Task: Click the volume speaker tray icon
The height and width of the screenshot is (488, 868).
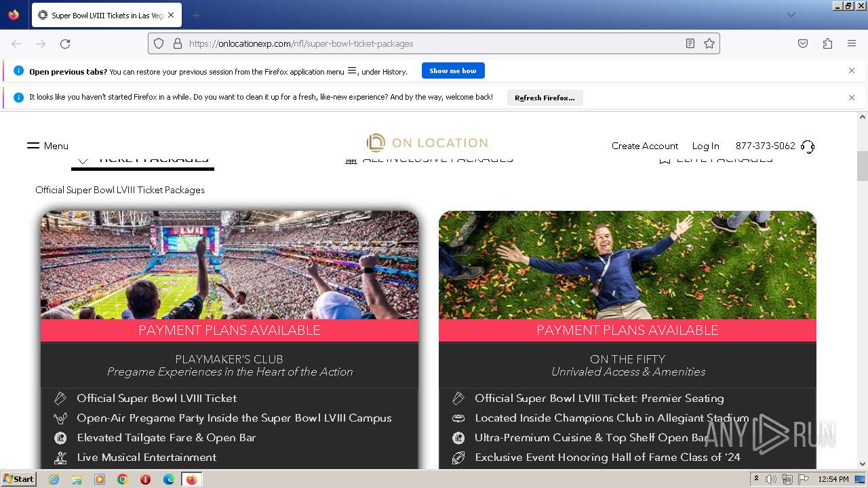Action: 771,479
